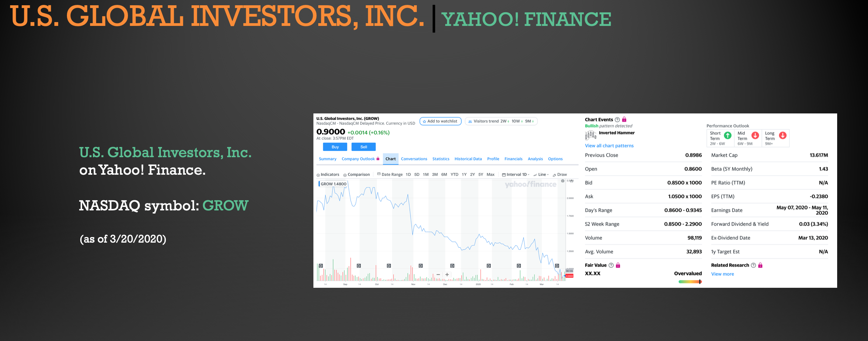The image size is (868, 341).
Task: Toggle the premium lock on Company Outlook
Action: pyautogui.click(x=378, y=159)
